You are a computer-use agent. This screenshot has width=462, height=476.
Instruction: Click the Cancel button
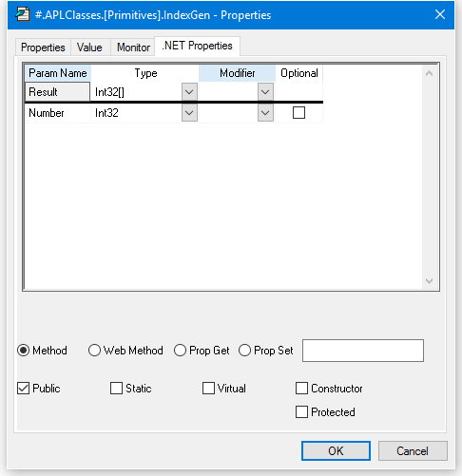[x=413, y=450]
